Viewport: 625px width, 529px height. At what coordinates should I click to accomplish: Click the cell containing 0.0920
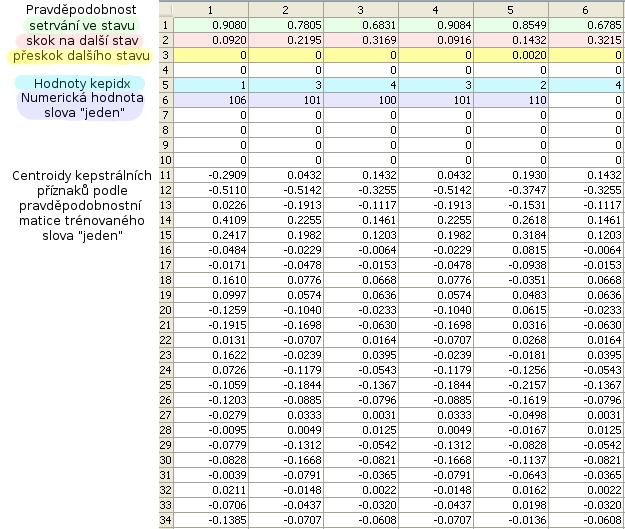click(x=211, y=40)
